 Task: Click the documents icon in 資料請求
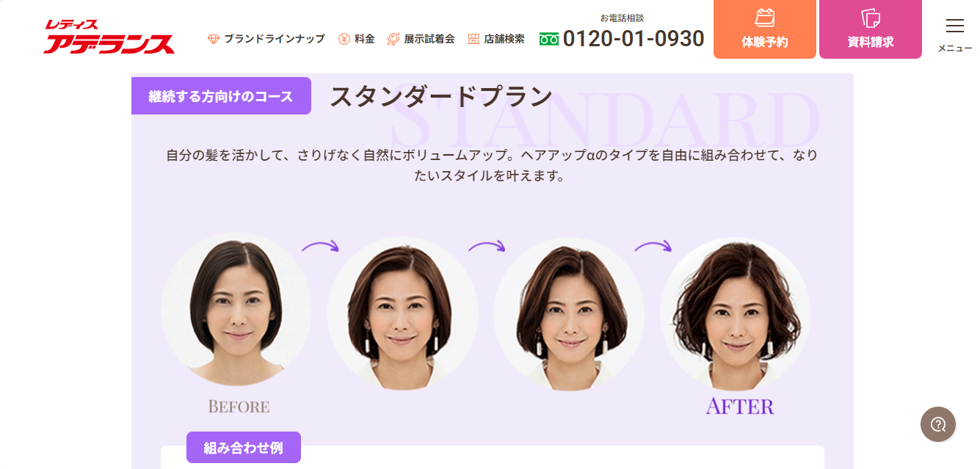(871, 18)
